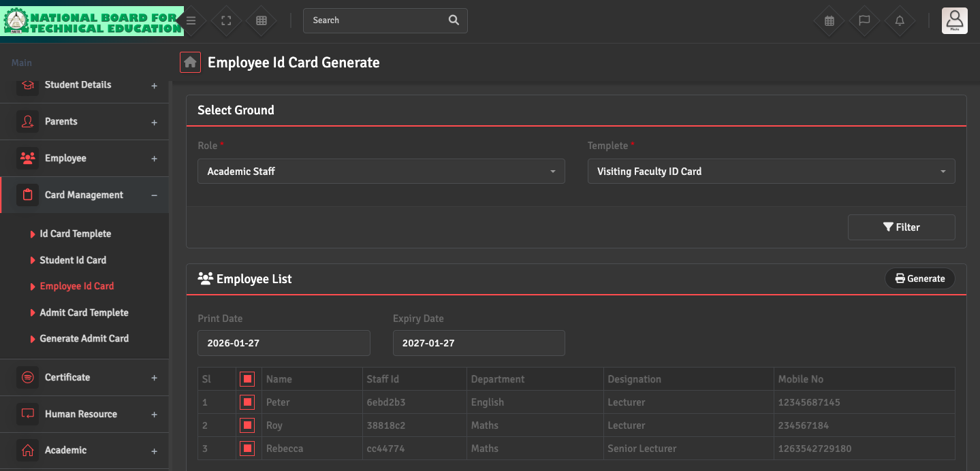Open Student Id Card submenu item

pos(73,260)
